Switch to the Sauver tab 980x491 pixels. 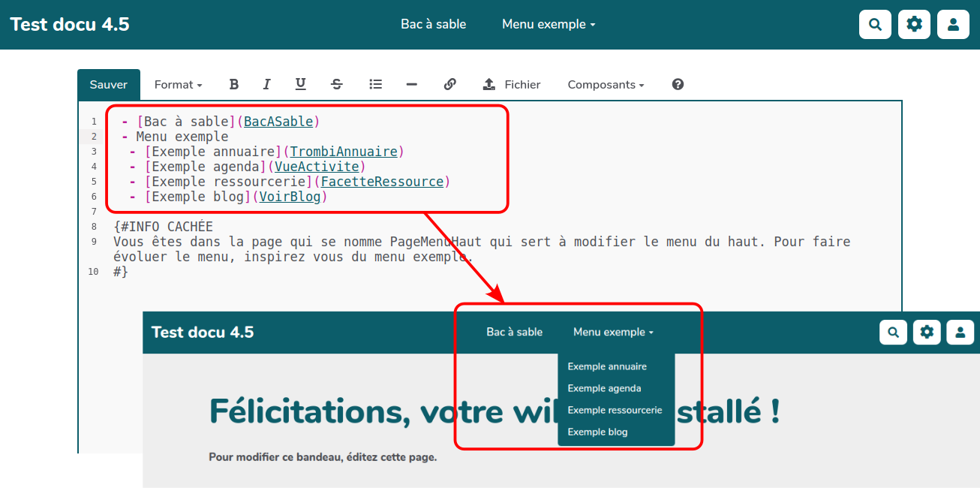pyautogui.click(x=108, y=84)
